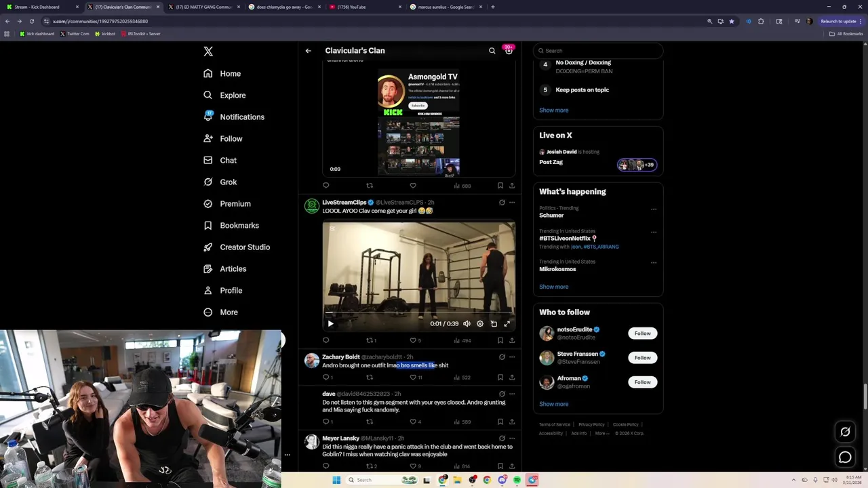This screenshot has width=868, height=488.
Task: Click the Premium sidebar icon
Action: click(208, 204)
